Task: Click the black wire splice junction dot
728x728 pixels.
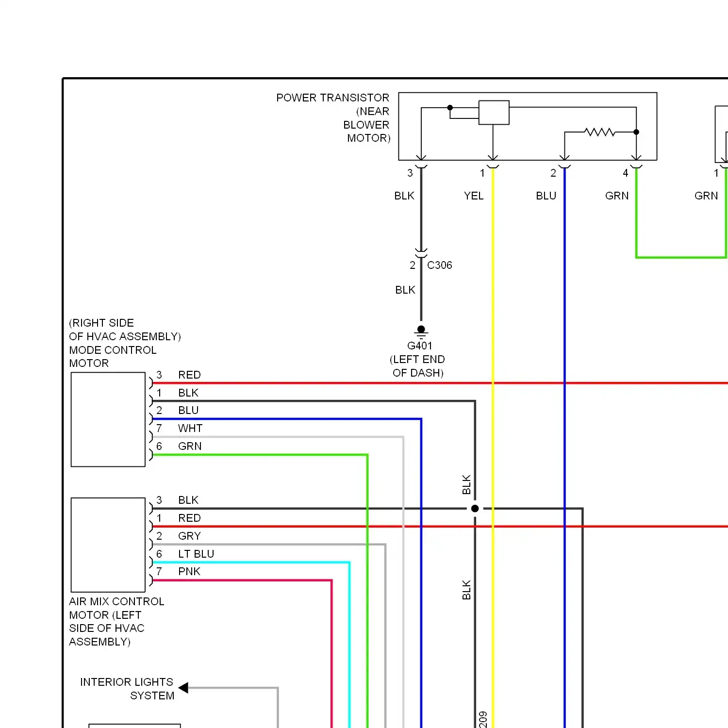Action: [x=475, y=509]
